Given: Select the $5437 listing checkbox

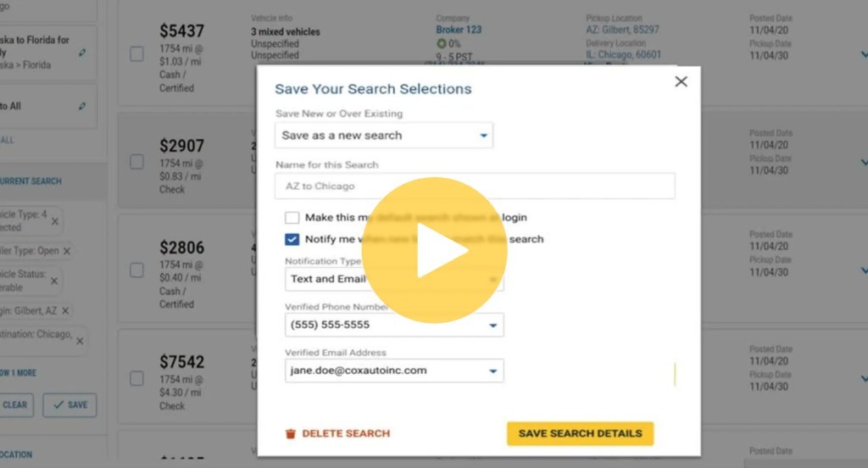Looking at the screenshot, I should point(136,54).
